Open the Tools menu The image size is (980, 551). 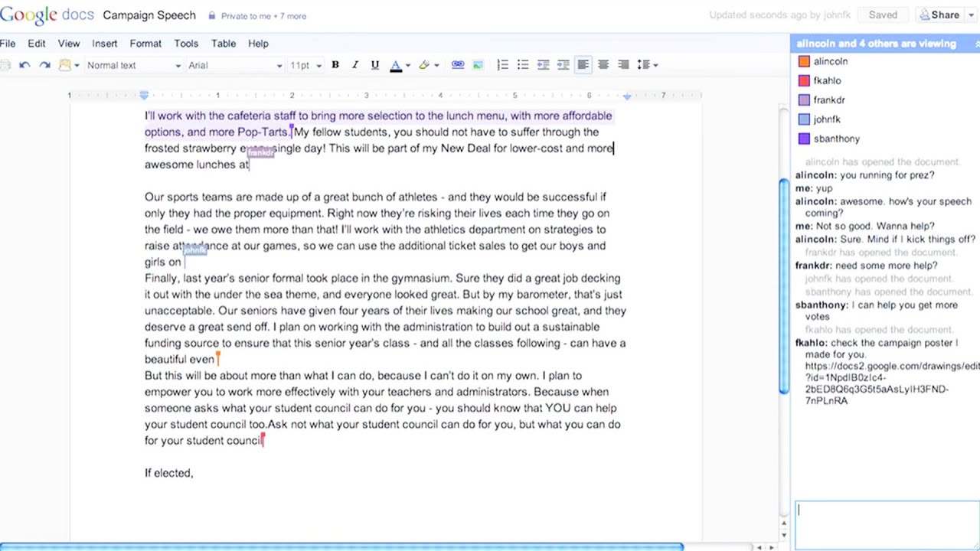coord(186,44)
